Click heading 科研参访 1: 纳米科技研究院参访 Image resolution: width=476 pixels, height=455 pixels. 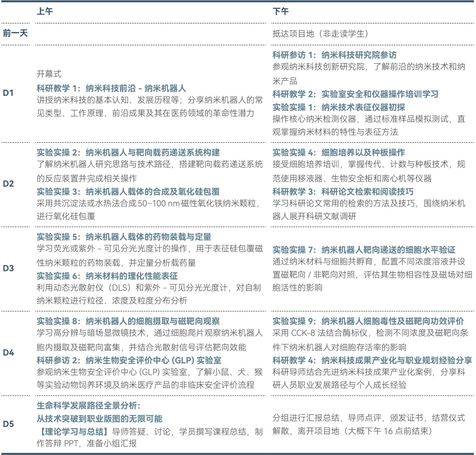coord(335,55)
